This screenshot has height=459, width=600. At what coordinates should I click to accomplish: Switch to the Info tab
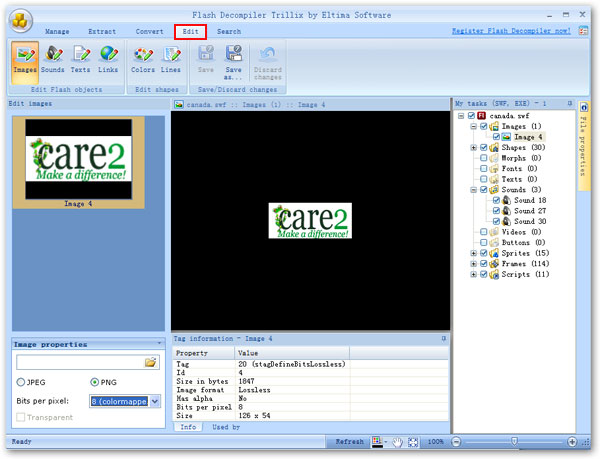(x=188, y=427)
